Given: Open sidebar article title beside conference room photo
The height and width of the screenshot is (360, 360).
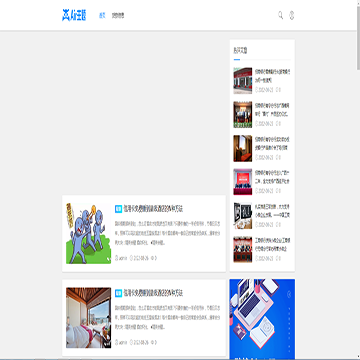Looking at the screenshot, I should pyautogui.click(x=272, y=143).
